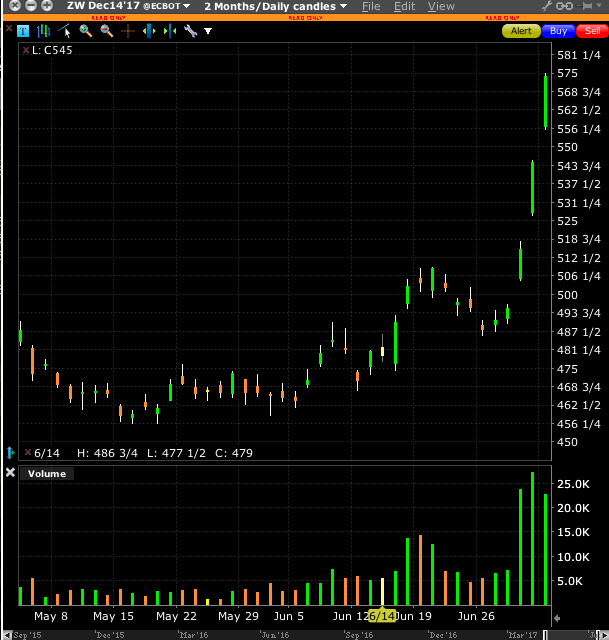Select the bar chart type icon

[x=44, y=31]
